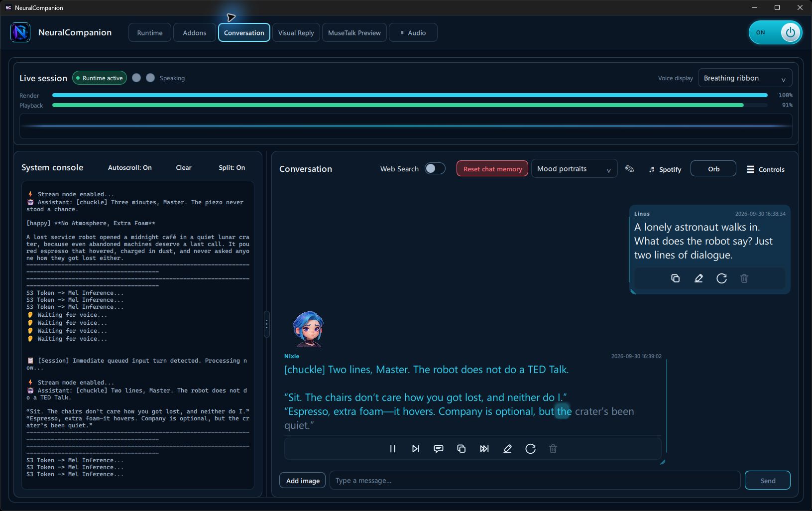Click the Playback progress bar
This screenshot has width=812, height=511.
[x=410, y=105]
